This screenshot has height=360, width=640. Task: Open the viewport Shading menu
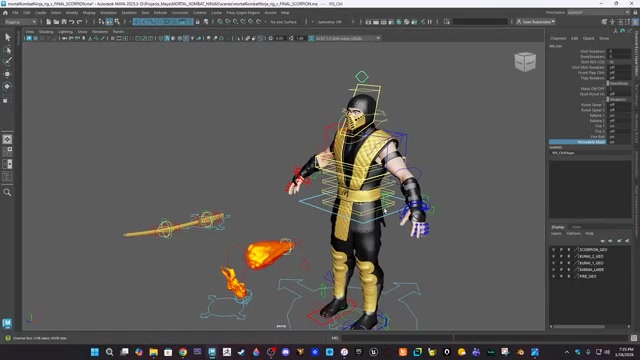(x=46, y=31)
